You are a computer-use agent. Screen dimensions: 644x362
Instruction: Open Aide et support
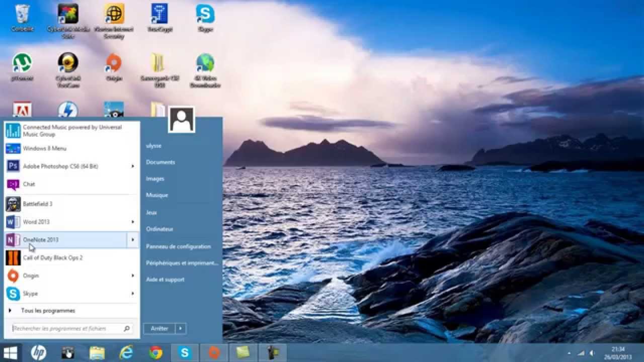165,280
